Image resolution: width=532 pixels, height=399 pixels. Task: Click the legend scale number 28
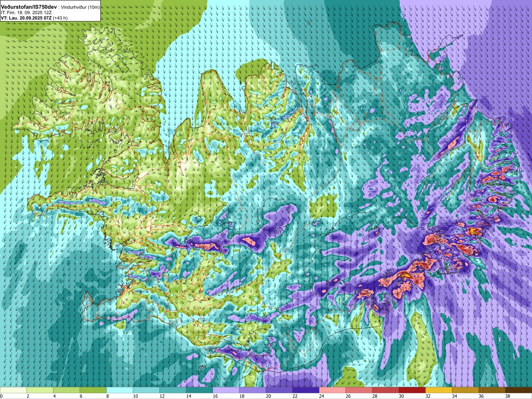375,396
